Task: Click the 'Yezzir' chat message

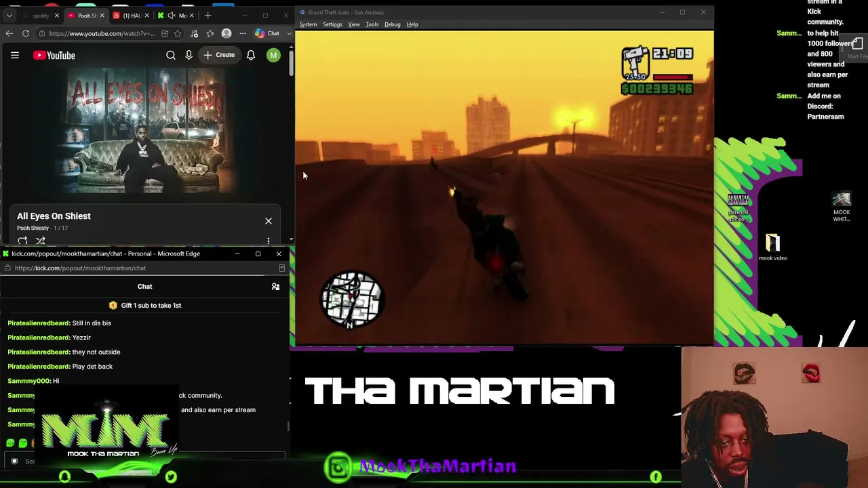Action: pos(81,338)
